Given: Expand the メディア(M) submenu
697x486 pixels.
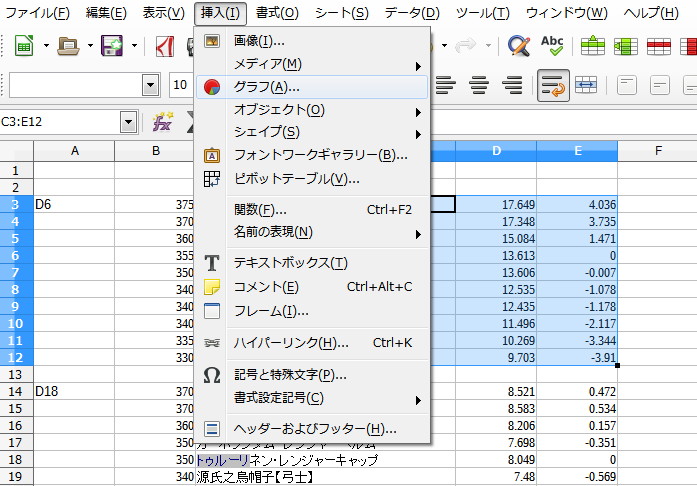Looking at the screenshot, I should coord(312,64).
